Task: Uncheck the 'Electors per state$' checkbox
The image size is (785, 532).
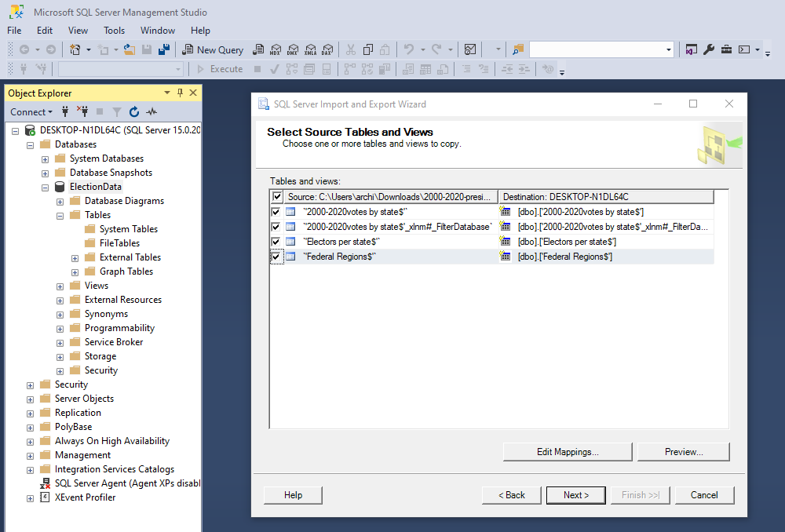Action: [x=277, y=241]
